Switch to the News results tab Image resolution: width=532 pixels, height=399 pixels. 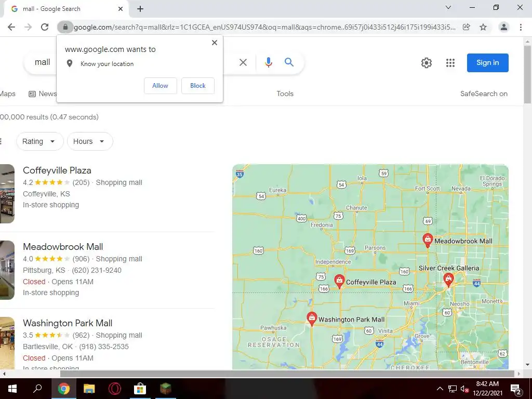43,94
